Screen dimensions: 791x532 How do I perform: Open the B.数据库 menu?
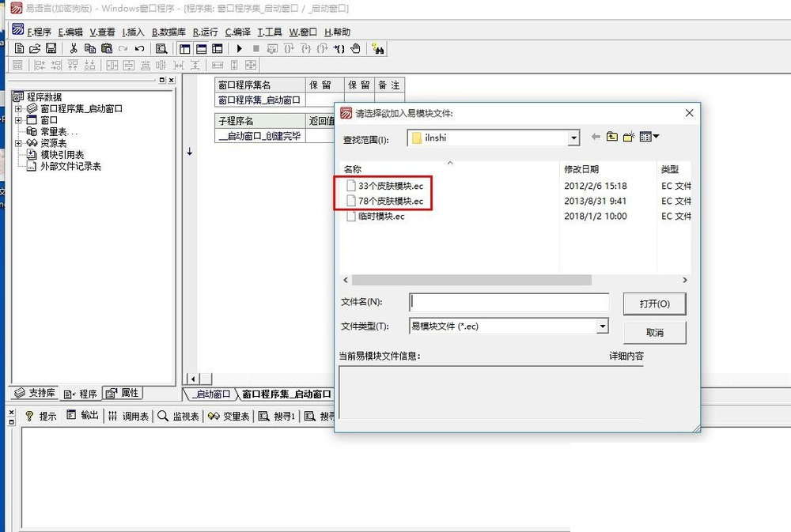click(168, 32)
